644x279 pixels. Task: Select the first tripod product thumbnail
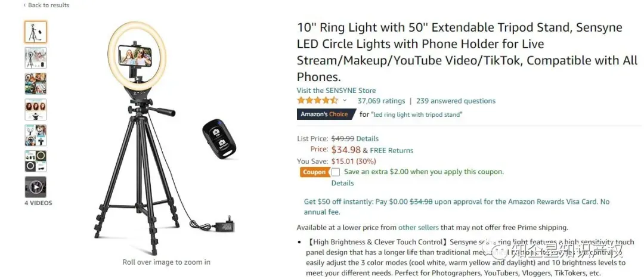click(x=35, y=32)
